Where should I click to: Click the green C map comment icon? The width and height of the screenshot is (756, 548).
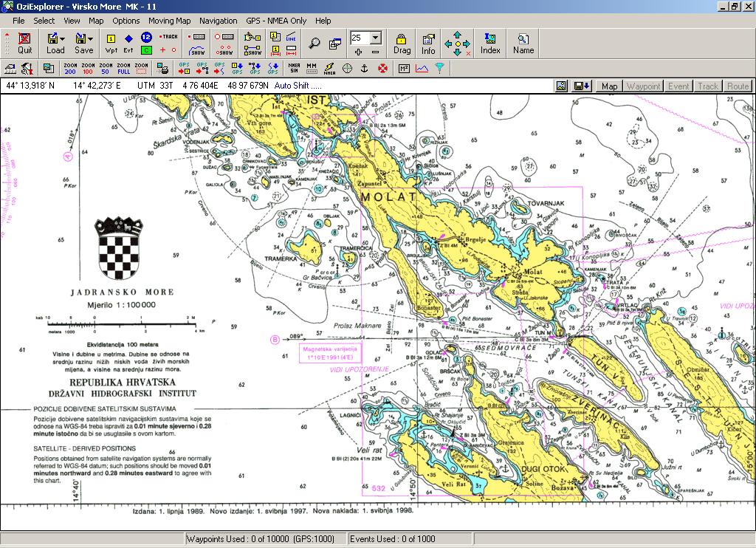click(x=147, y=49)
